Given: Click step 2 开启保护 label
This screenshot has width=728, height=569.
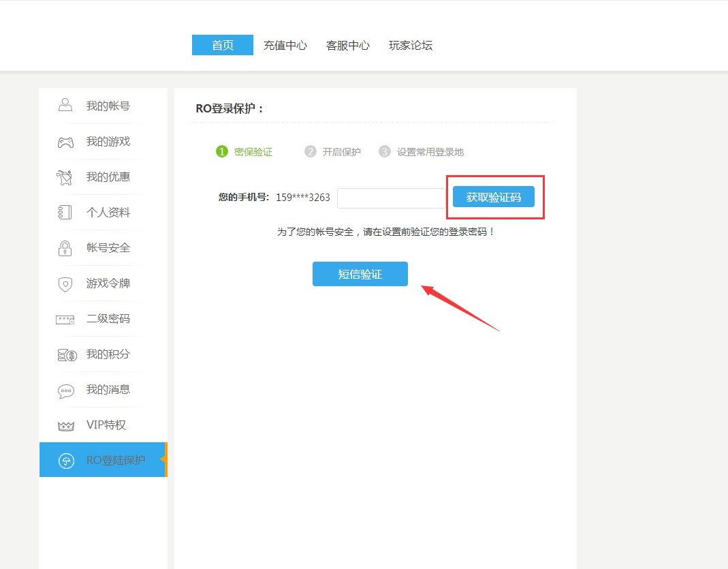Looking at the screenshot, I should pos(342,152).
